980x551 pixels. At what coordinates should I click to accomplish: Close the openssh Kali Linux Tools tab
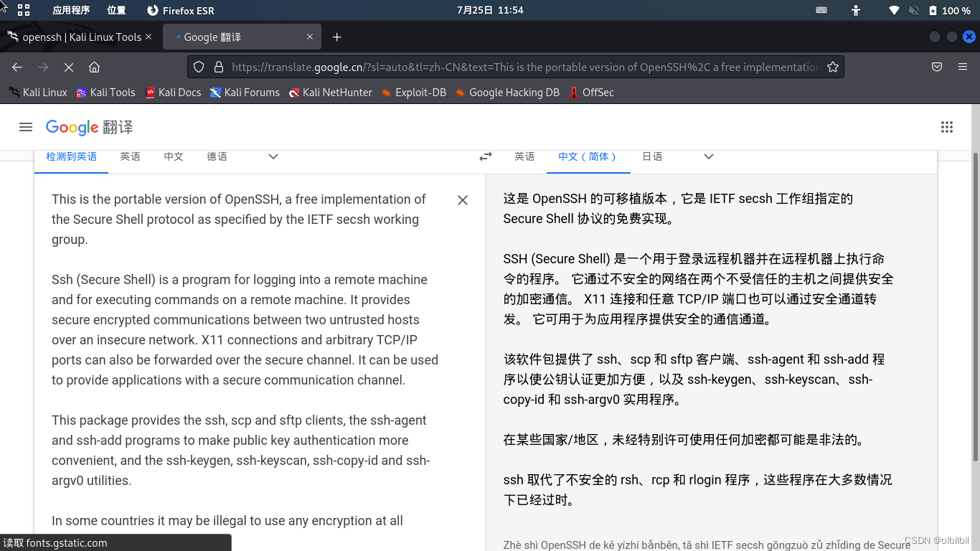(149, 37)
